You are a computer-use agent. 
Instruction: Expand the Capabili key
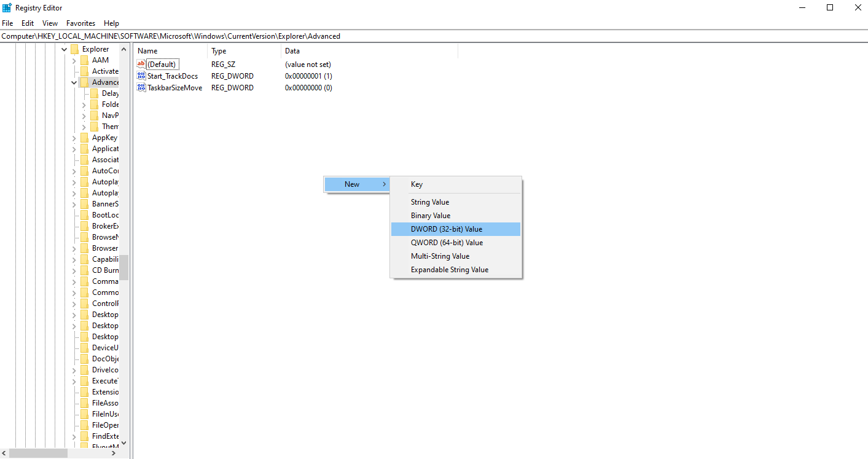(x=74, y=259)
